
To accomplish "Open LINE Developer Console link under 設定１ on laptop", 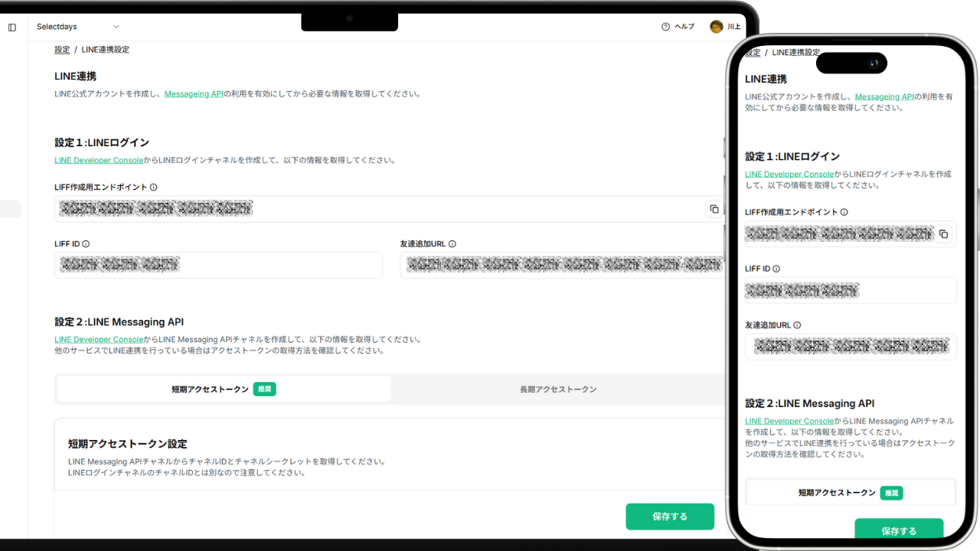I will pyautogui.click(x=99, y=161).
